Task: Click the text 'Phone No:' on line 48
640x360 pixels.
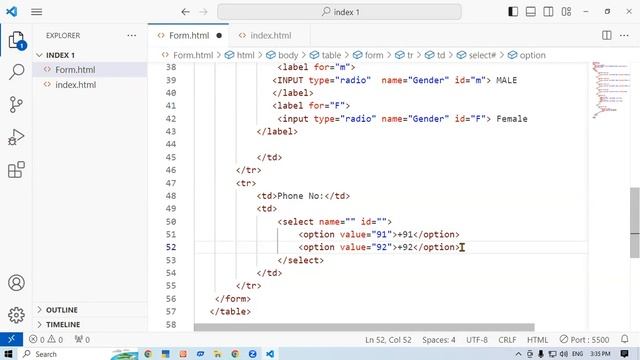Action: [x=300, y=196]
